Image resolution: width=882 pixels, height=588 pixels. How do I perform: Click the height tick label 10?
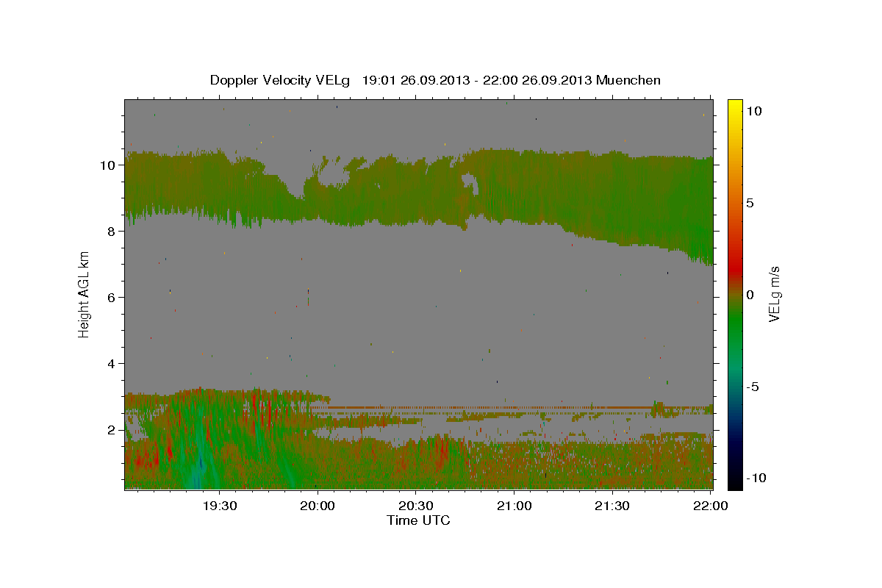[x=108, y=165]
